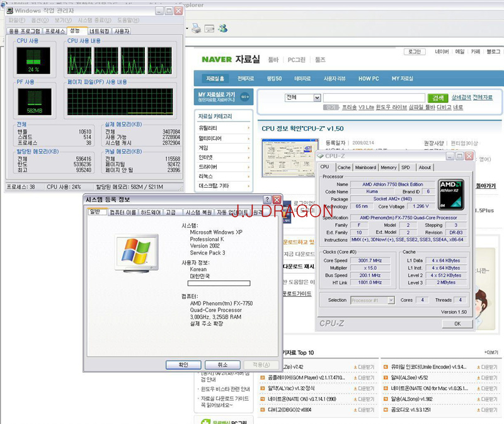Click 네이트온(NATE ON) v3.7.14.1 download entry

[302, 399]
